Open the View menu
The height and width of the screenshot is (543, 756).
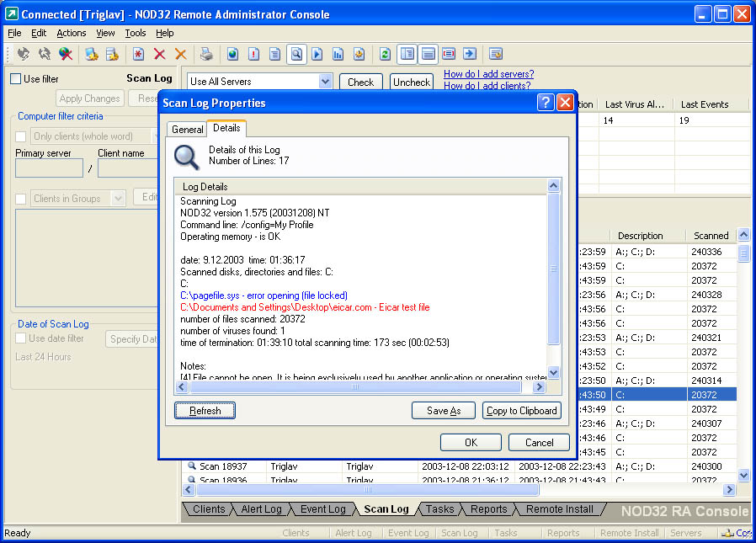(x=105, y=33)
